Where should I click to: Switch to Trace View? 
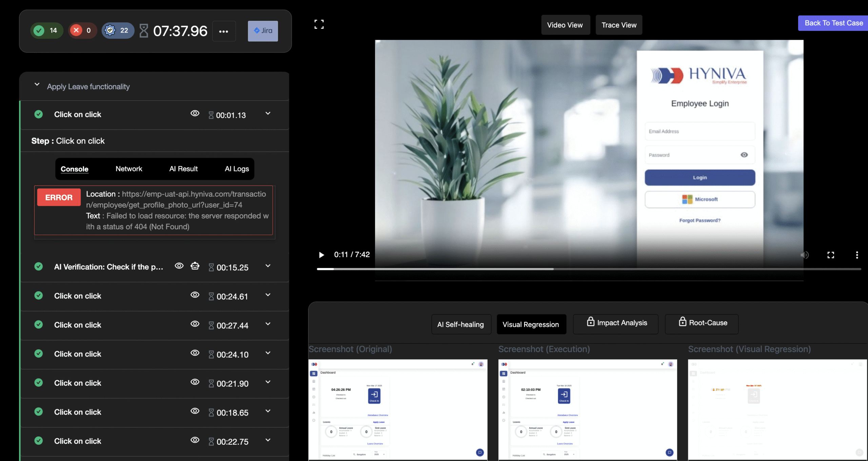[x=619, y=25]
